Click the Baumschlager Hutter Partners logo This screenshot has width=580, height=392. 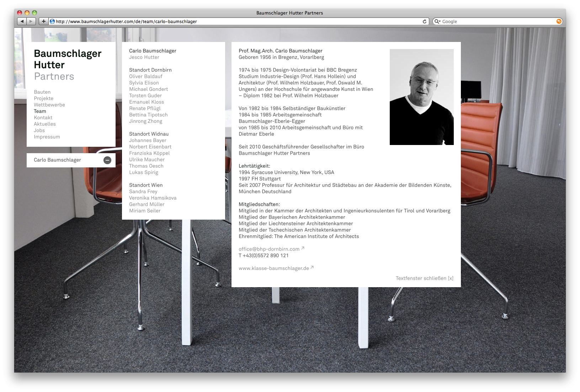point(68,65)
